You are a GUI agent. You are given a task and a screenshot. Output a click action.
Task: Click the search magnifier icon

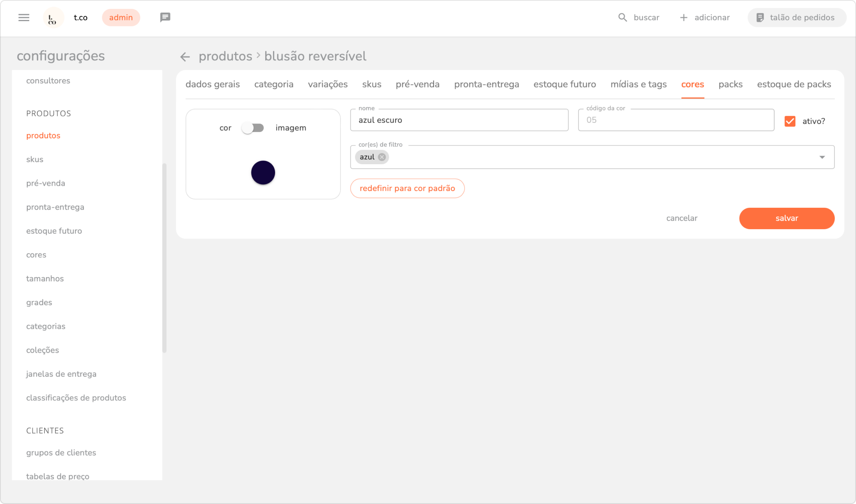[622, 17]
